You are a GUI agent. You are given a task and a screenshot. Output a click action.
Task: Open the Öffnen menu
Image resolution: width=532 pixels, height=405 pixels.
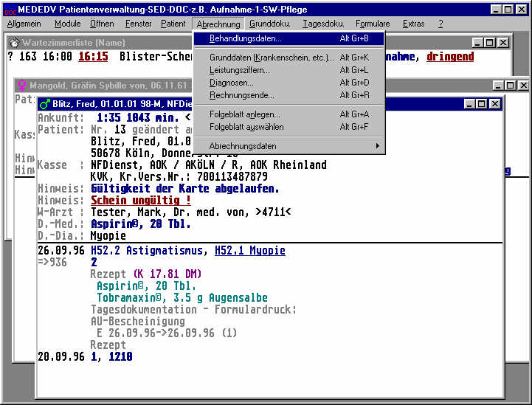click(x=102, y=24)
